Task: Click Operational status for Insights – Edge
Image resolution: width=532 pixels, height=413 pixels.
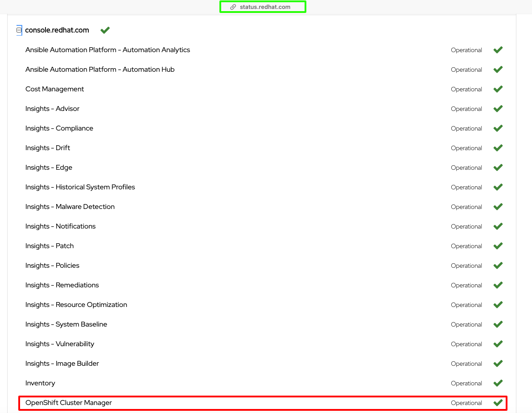Action: pos(466,168)
